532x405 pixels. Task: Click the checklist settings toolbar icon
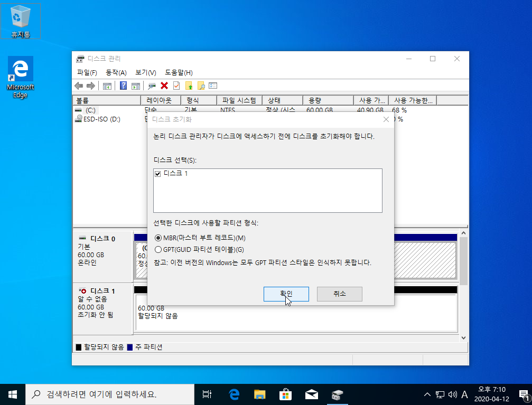[x=213, y=86]
